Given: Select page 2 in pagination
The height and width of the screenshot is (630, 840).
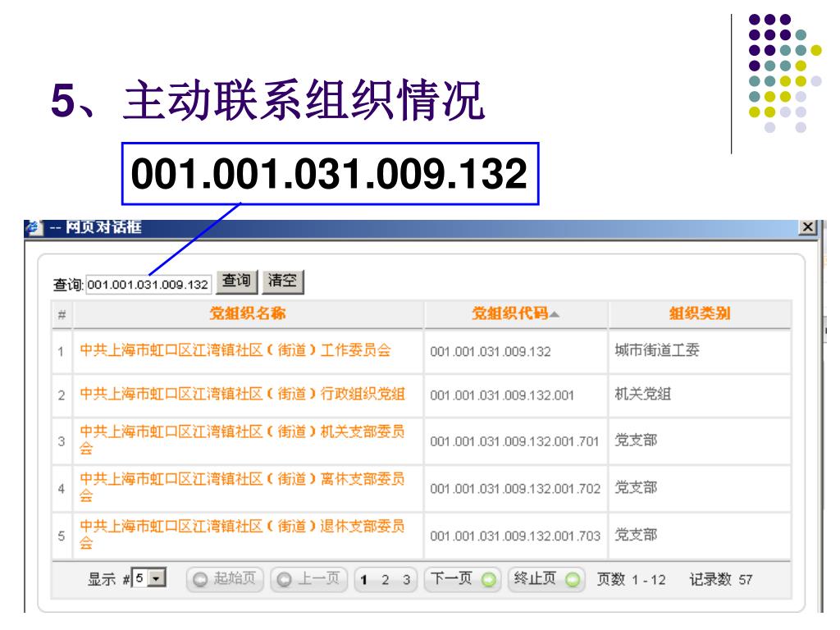Looking at the screenshot, I should [x=386, y=580].
